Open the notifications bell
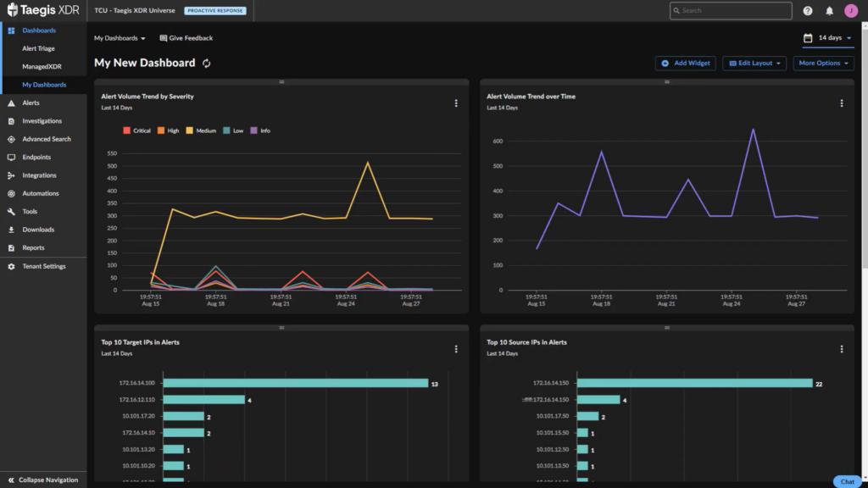868x488 pixels. 828,10
